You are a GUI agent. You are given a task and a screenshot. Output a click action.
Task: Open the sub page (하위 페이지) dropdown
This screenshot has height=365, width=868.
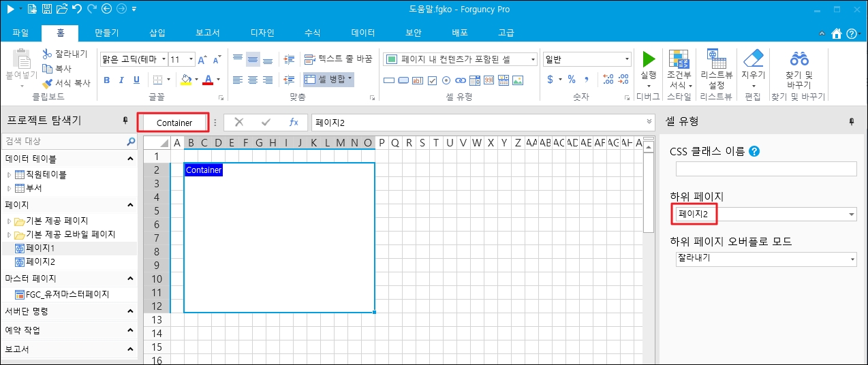click(852, 215)
